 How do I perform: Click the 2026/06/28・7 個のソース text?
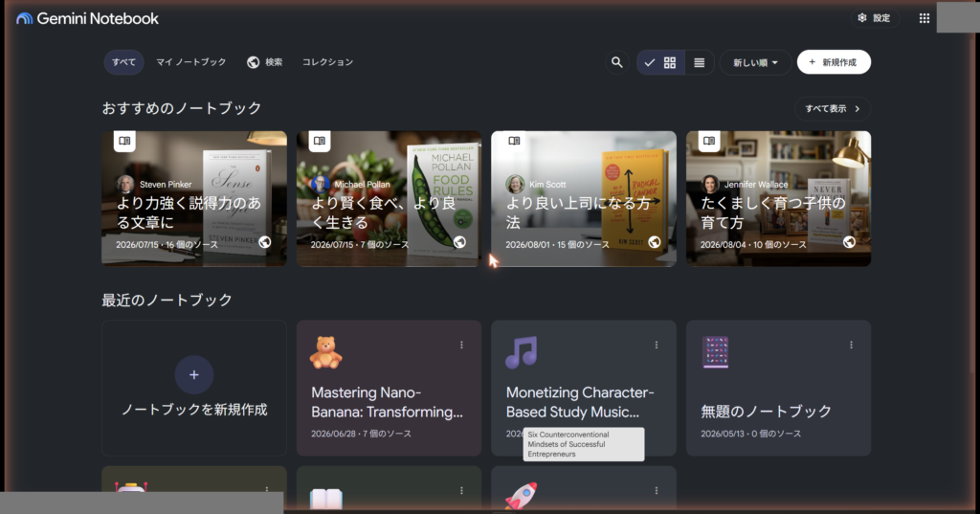(x=361, y=434)
